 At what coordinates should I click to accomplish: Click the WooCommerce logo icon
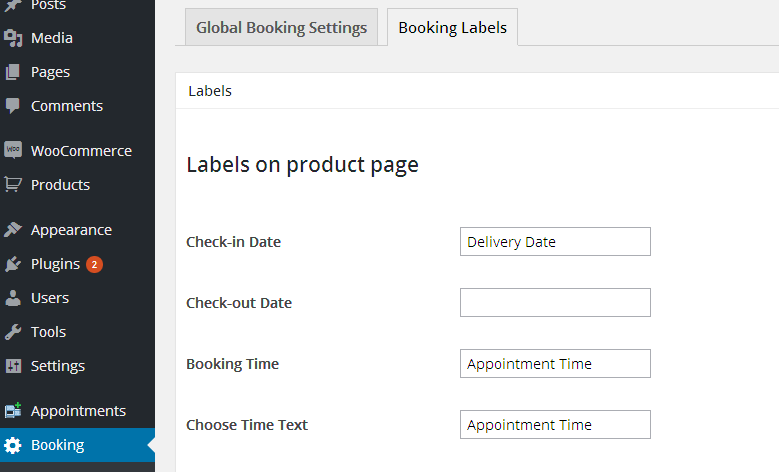[x=13, y=150]
